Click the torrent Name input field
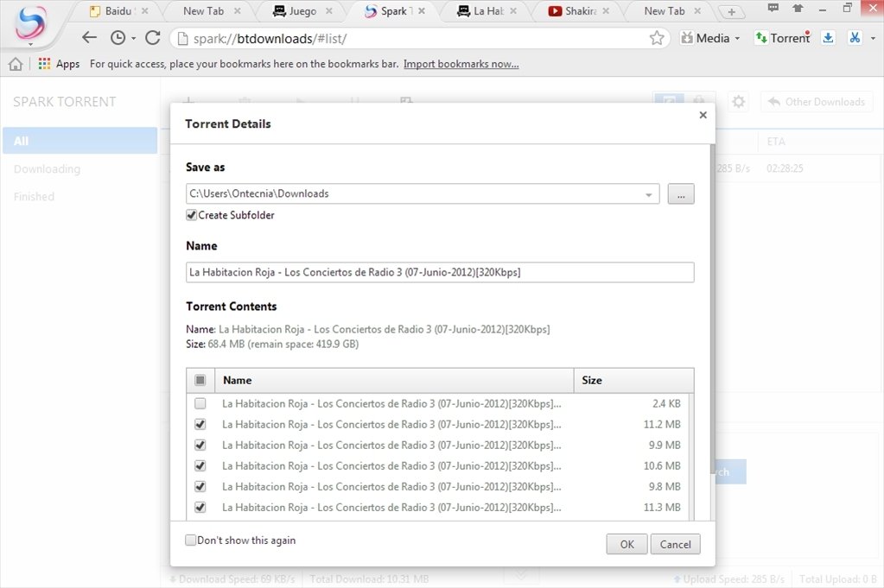 point(440,273)
